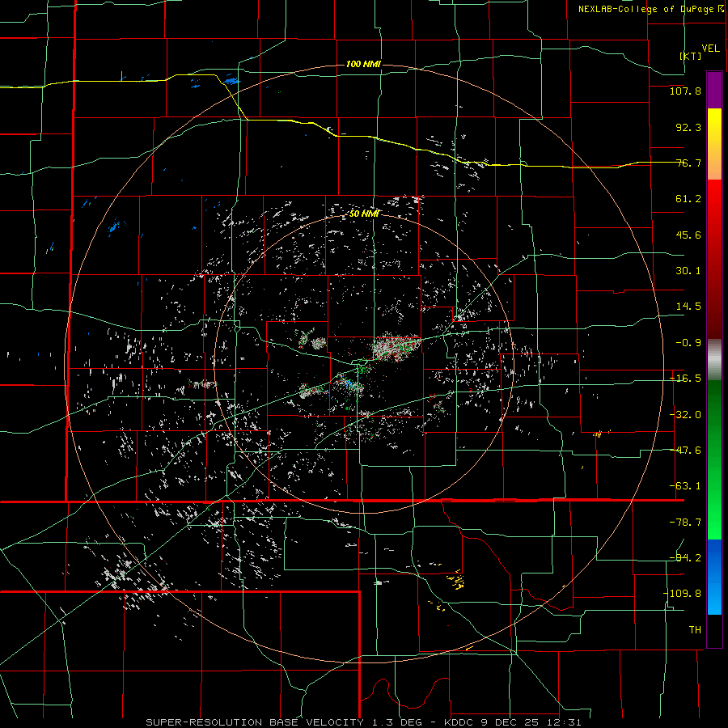Click the green segment of velocity color bar
This screenshot has width=728, height=728.
(714, 459)
